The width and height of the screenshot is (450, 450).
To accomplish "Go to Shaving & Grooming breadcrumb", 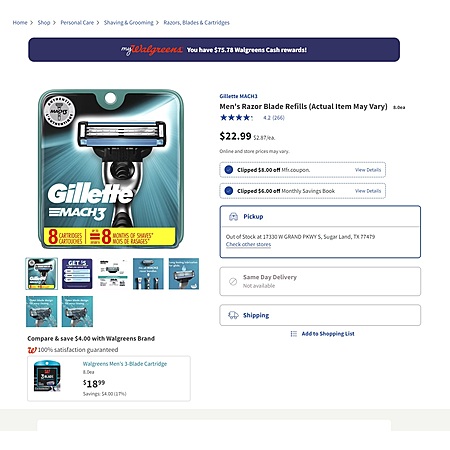I will (x=129, y=22).
